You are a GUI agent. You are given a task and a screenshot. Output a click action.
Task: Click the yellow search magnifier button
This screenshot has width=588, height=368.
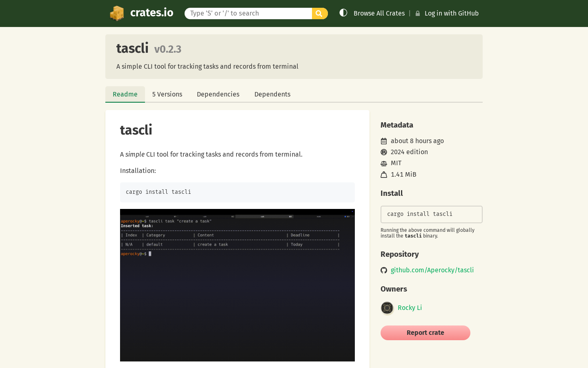click(x=320, y=13)
